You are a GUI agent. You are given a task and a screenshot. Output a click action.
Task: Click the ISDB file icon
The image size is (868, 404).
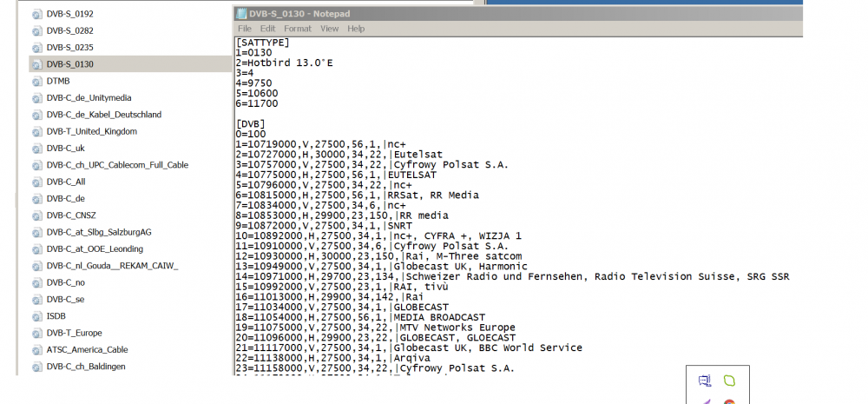(x=36, y=317)
